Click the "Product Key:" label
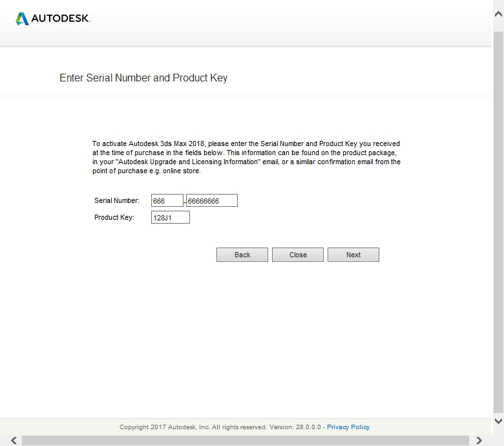The width and height of the screenshot is (504, 446). pos(114,218)
